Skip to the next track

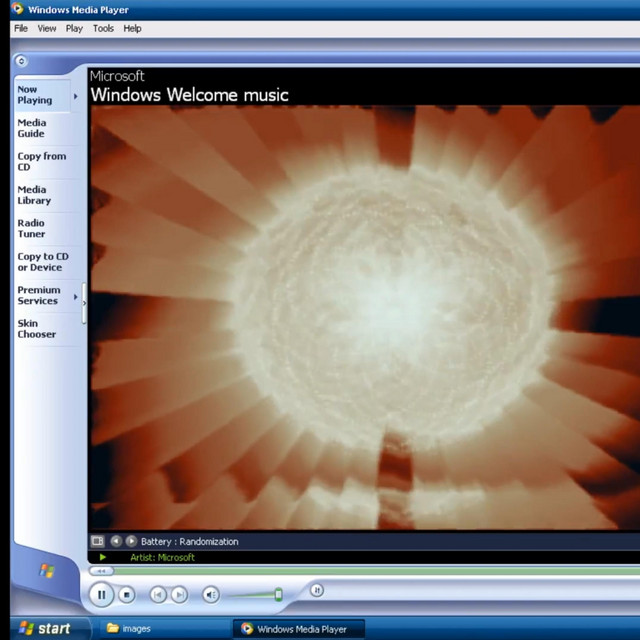pos(179,595)
